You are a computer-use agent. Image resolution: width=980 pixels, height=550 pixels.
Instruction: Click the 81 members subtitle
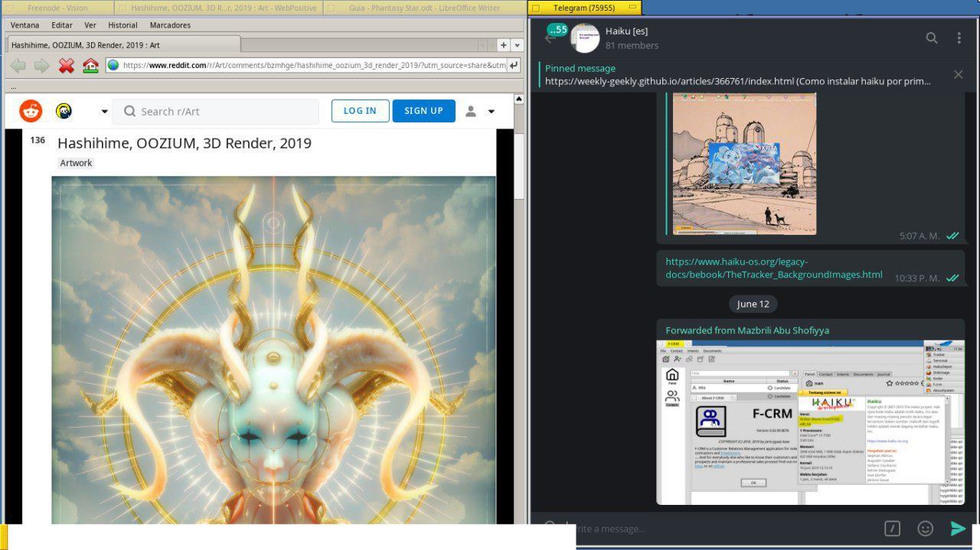(632, 45)
